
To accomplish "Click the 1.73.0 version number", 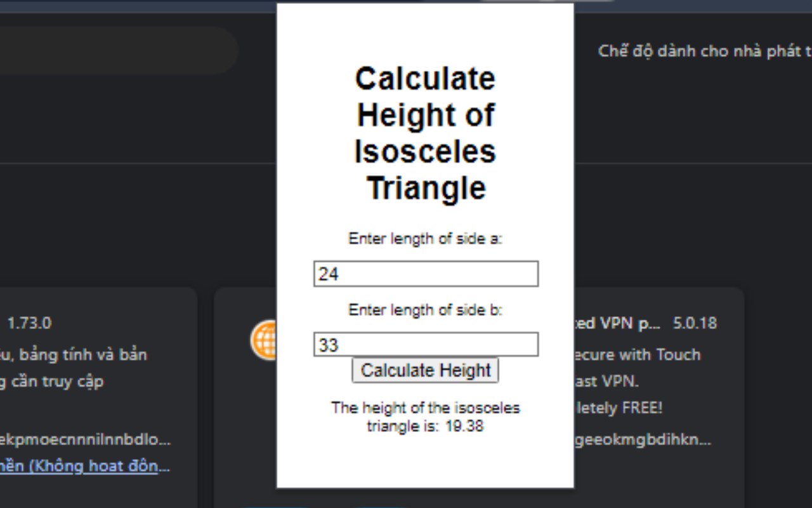I will (x=29, y=323).
